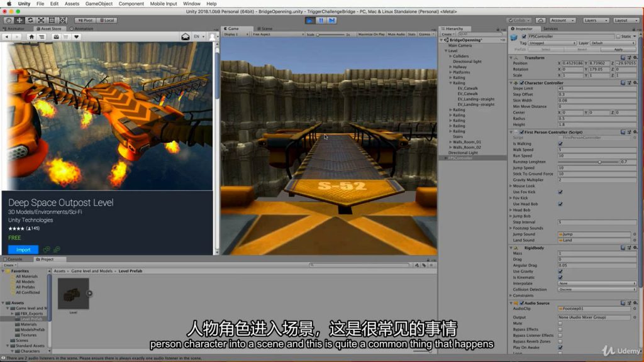This screenshot has height=362, width=644.
Task: Step forward one frame
Action: (332, 20)
